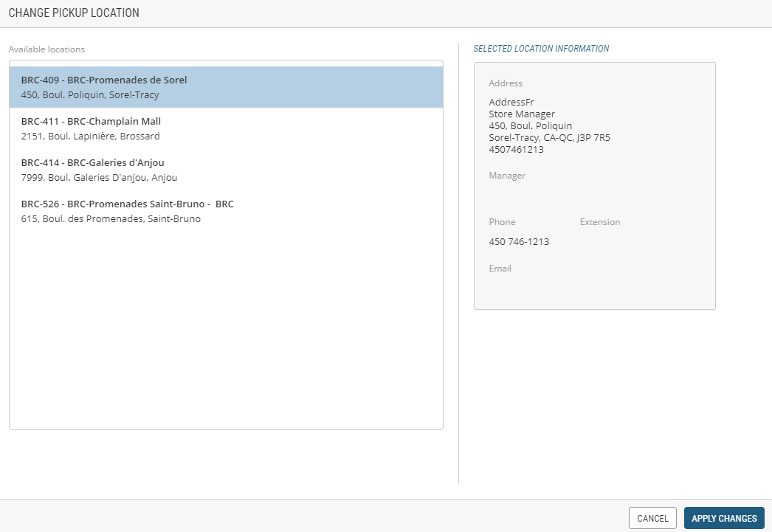Screen dimensions: 772x532
Task: Select BRC-526 Promenades Saint-Bruno location
Action: [x=226, y=211]
